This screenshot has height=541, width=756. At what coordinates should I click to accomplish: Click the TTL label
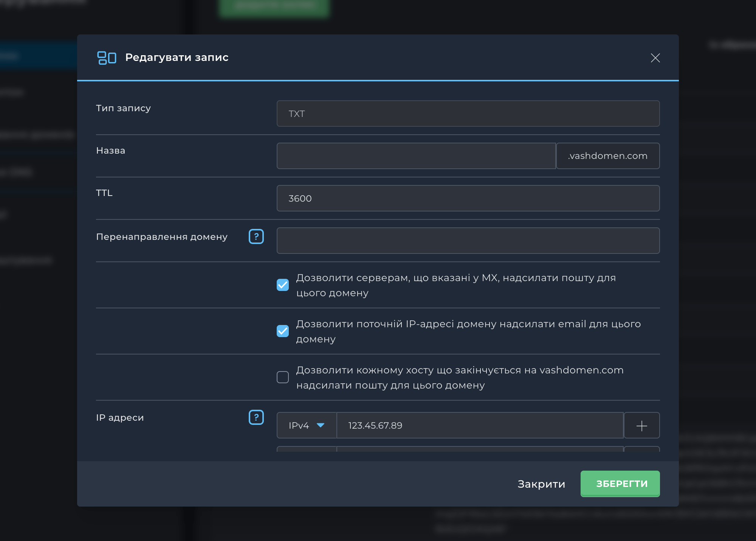pos(104,193)
